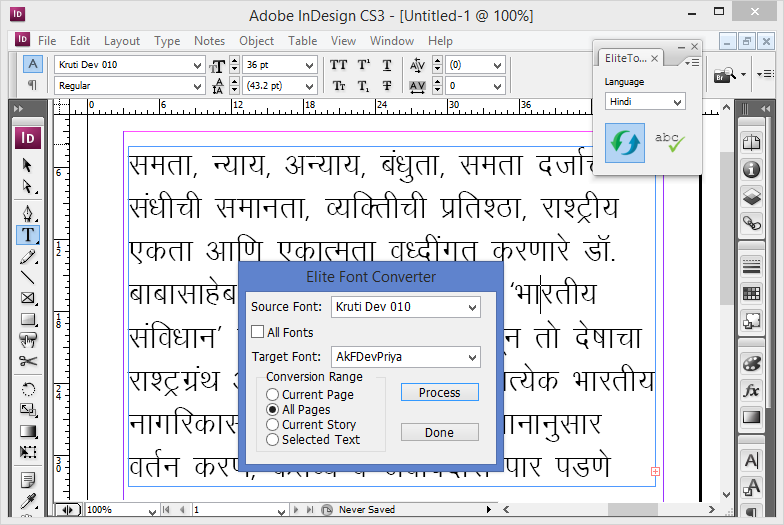Select the Line tool
784x525 pixels.
click(27, 278)
